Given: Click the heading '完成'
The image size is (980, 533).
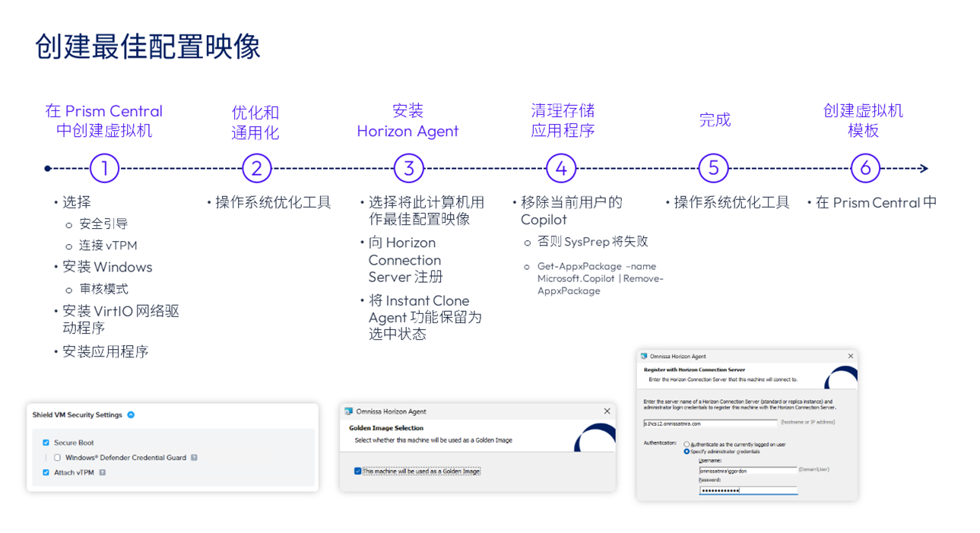Looking at the screenshot, I should pyautogui.click(x=715, y=119).
